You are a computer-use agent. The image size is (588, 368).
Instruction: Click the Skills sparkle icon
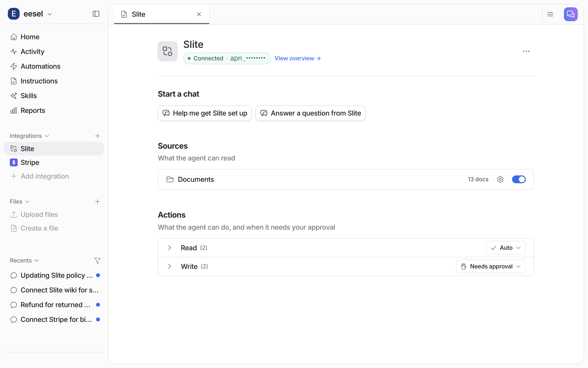point(14,96)
